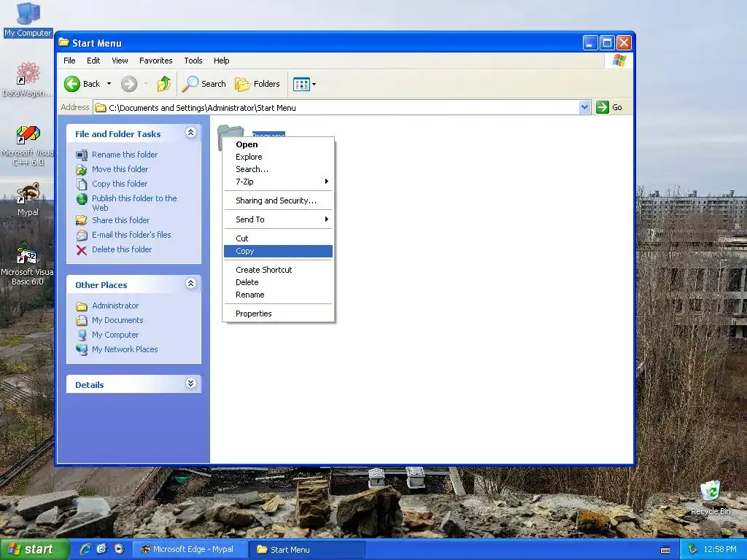The image size is (747, 560).
Task: Choose Explore in the context menu
Action: tap(278, 157)
